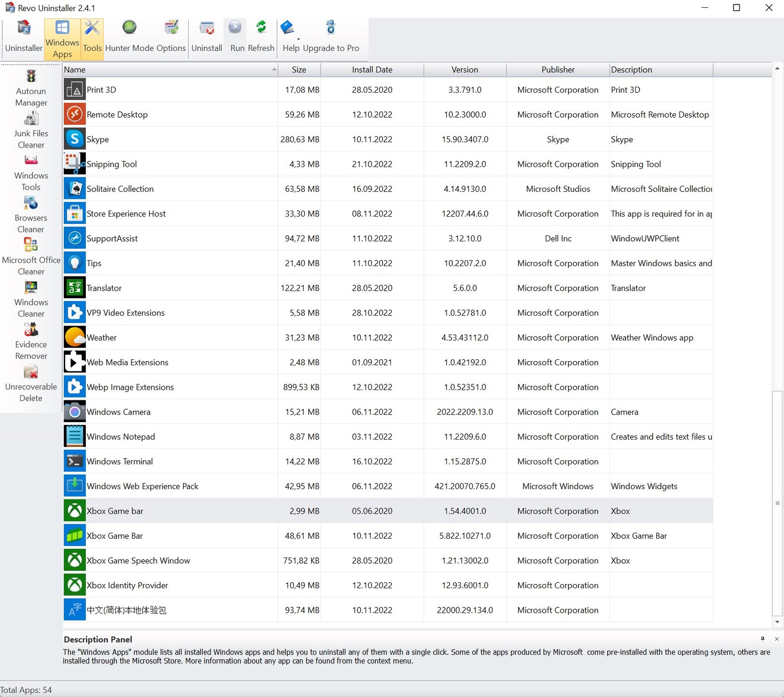Viewport: 784px width, 697px height.
Task: Sort apps by the Size column
Action: (299, 69)
